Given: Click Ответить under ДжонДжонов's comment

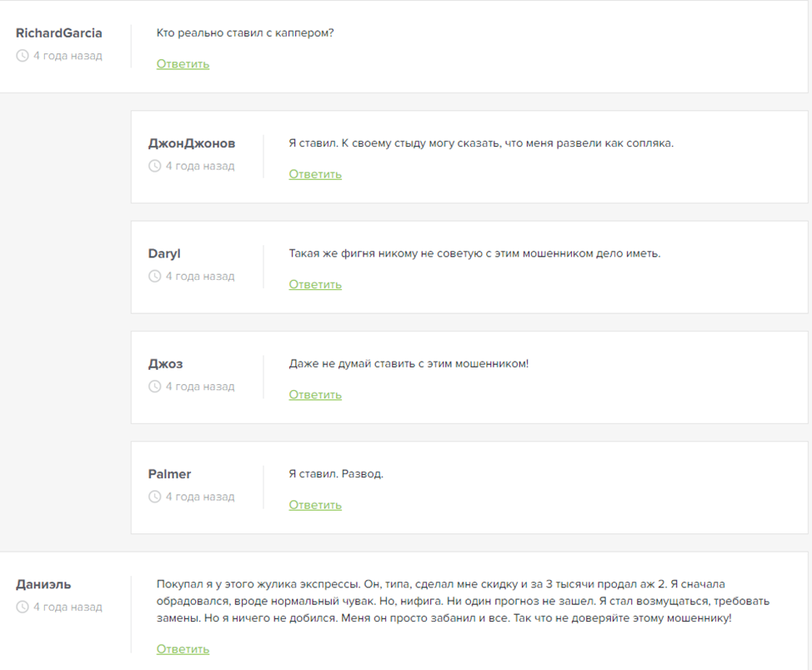Looking at the screenshot, I should pos(315,174).
